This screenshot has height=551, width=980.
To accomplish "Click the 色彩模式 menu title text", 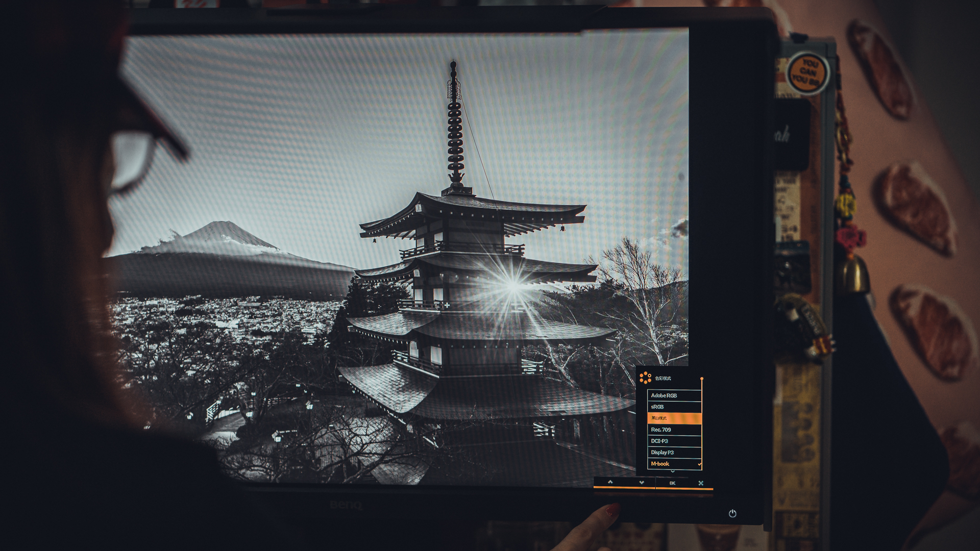I will pos(663,378).
